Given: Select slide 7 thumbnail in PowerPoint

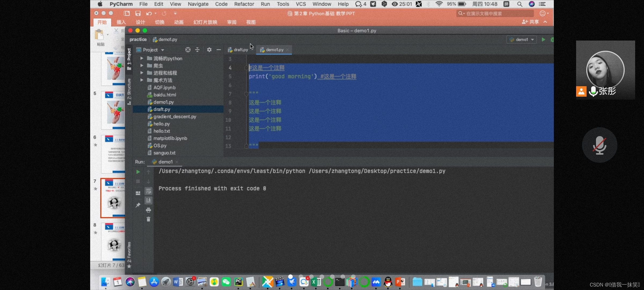Looking at the screenshot, I should 113,198.
